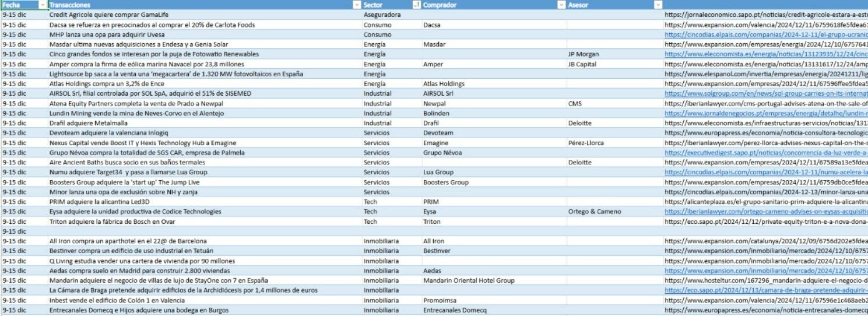
Task: Open the eco.sapo.pt link in the Cámara de Braga row
Action: point(765,290)
